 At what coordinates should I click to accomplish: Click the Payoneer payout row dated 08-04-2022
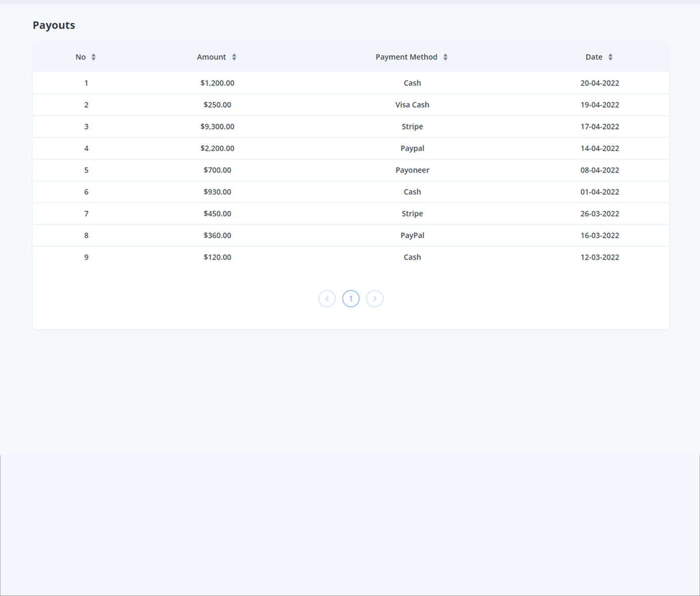[351, 170]
